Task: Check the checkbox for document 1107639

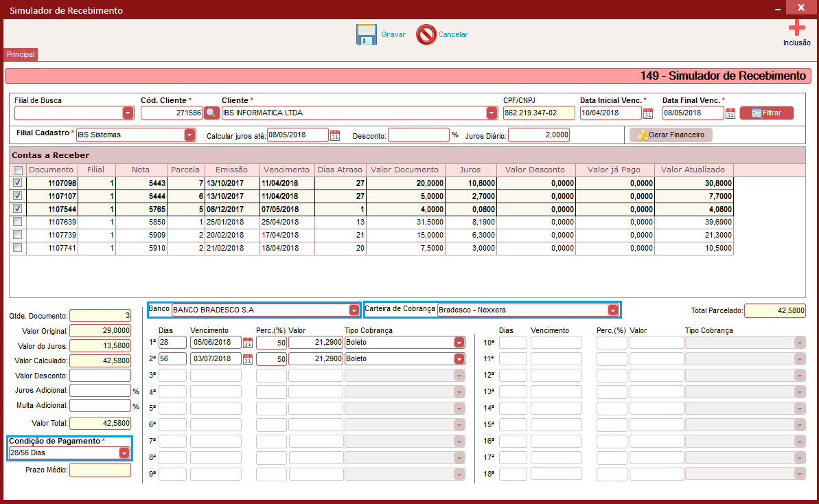Action: pos(18,222)
